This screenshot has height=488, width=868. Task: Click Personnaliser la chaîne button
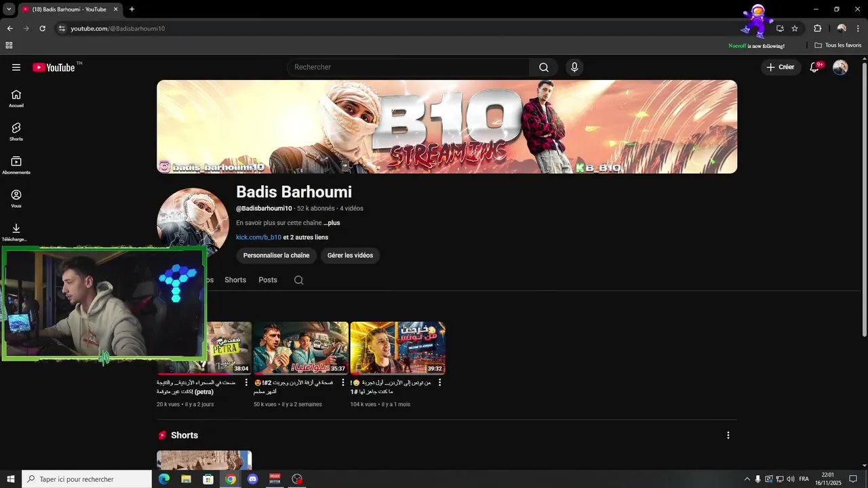[276, 256]
